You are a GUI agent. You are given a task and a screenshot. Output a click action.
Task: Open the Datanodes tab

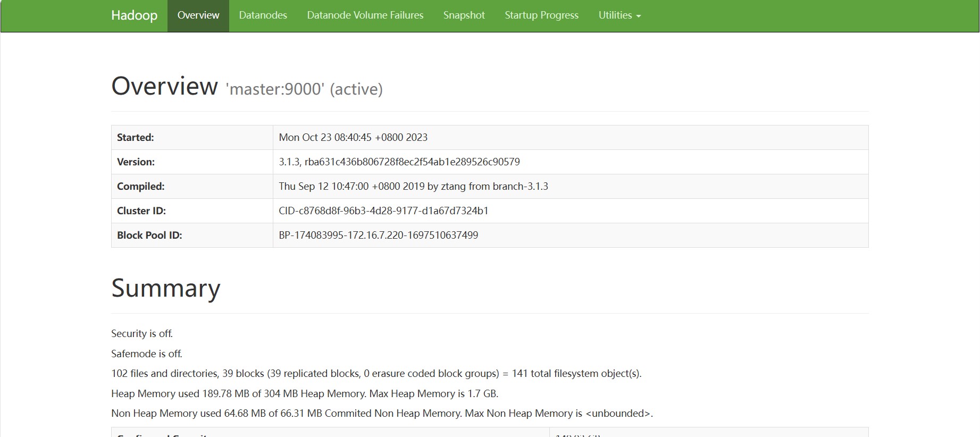pos(263,15)
